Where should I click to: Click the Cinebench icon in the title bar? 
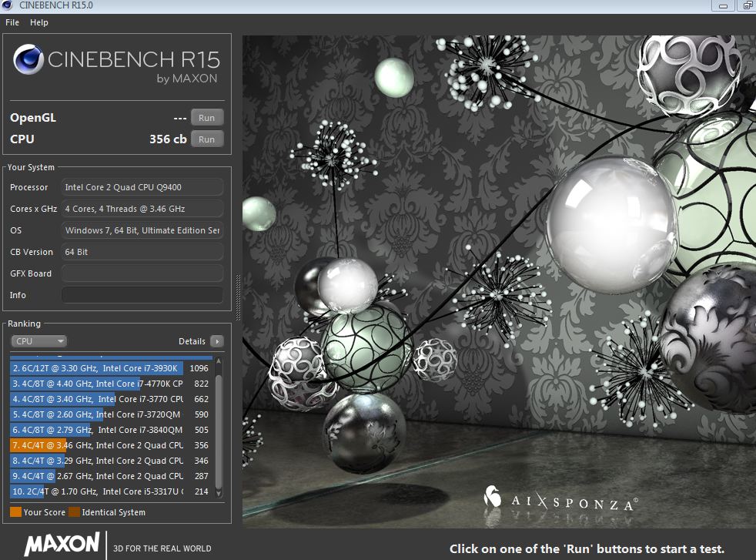coord(8,6)
